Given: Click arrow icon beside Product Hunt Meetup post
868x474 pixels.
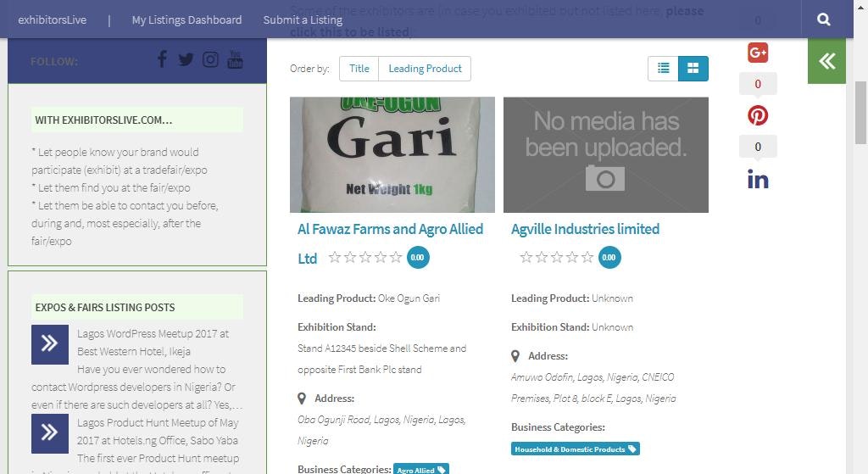Looking at the screenshot, I should click(x=50, y=432).
